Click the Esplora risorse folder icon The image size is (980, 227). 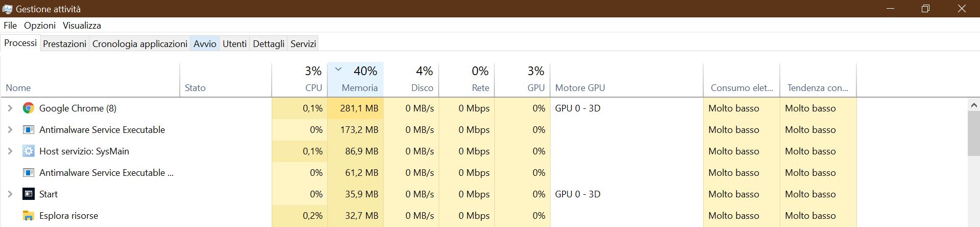29,216
